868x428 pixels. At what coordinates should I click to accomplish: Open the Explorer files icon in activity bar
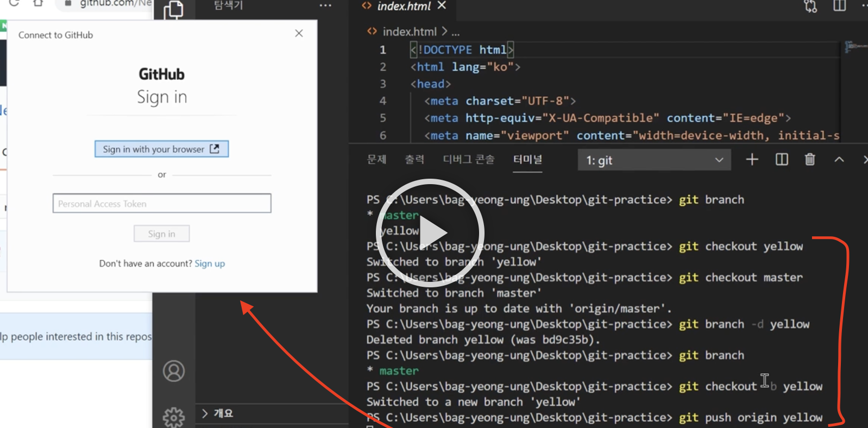[x=173, y=10]
